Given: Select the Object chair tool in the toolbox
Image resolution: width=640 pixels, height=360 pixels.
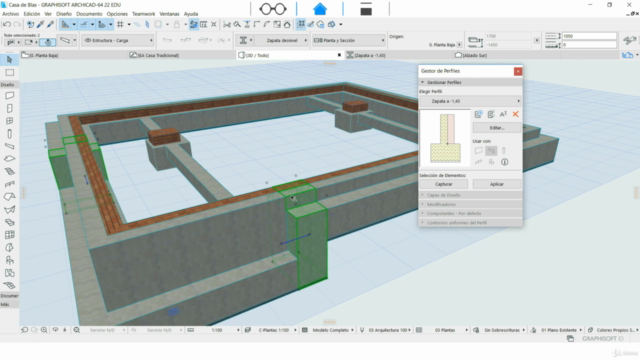Looking at the screenshot, I should [x=9, y=260].
